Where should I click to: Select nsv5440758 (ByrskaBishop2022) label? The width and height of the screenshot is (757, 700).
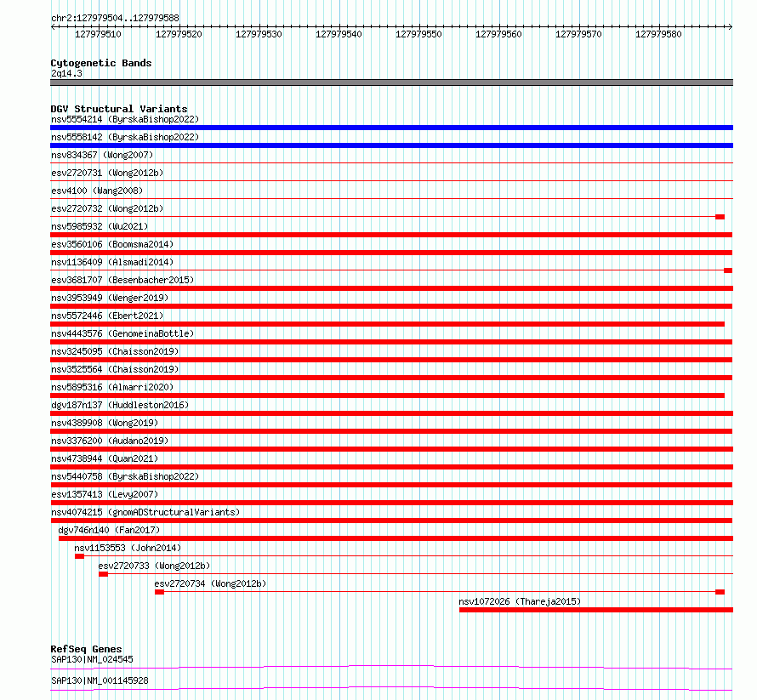pos(125,476)
